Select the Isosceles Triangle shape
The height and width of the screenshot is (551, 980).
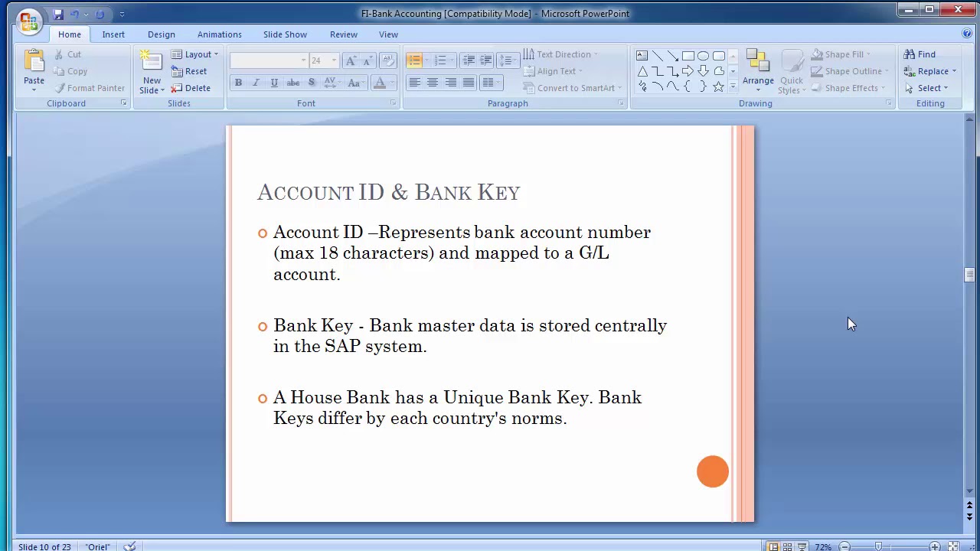[x=642, y=71]
